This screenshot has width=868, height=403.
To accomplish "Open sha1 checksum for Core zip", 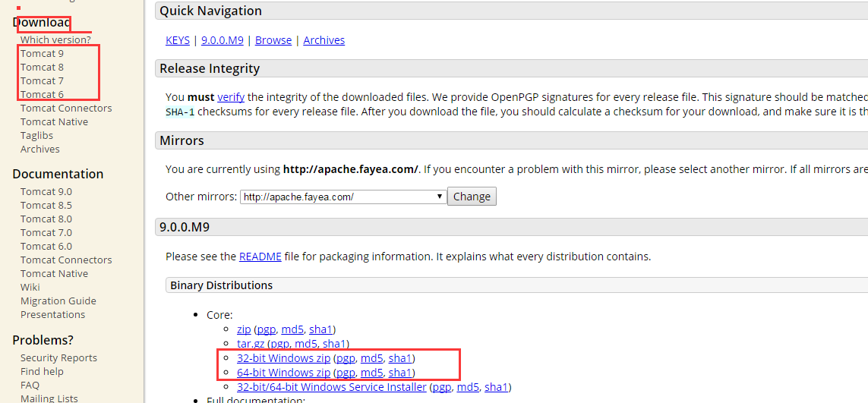I will (320, 330).
